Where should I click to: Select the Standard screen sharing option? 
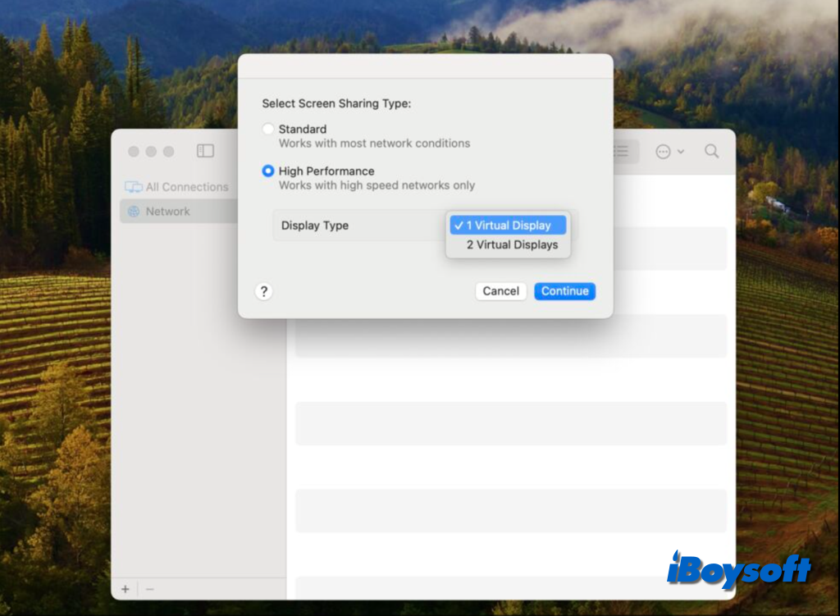[268, 130]
